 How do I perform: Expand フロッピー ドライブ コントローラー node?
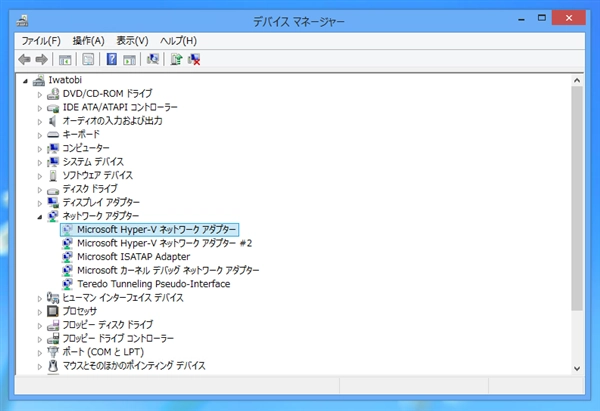39,339
